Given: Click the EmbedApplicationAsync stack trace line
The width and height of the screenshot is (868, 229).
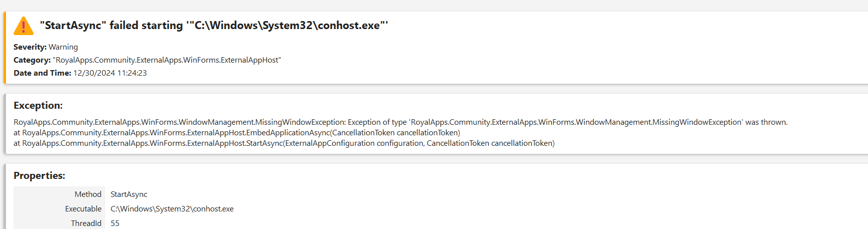Looking at the screenshot, I should point(237,133).
